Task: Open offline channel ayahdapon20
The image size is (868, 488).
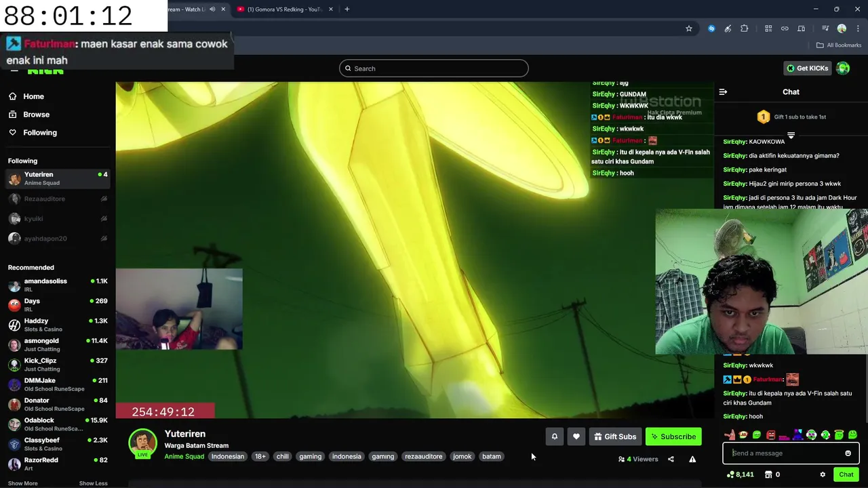Action: 57,239
